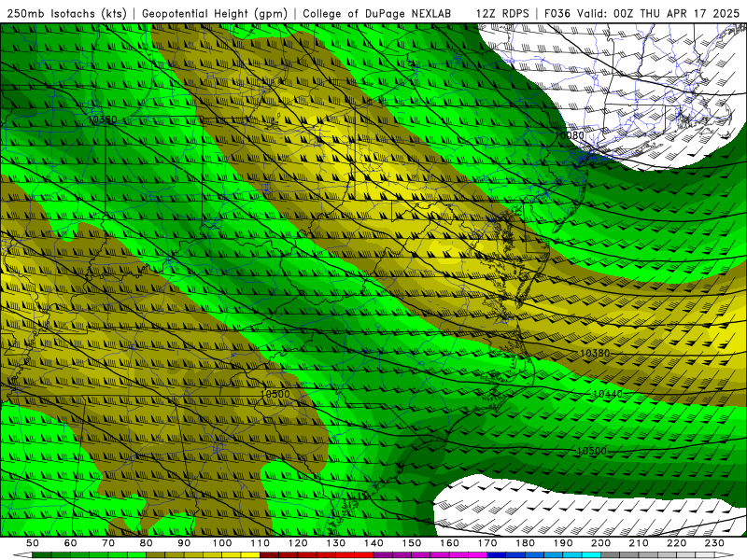Click the olive swatch just right of 80
The width and height of the screenshot is (747, 560).
156,555
